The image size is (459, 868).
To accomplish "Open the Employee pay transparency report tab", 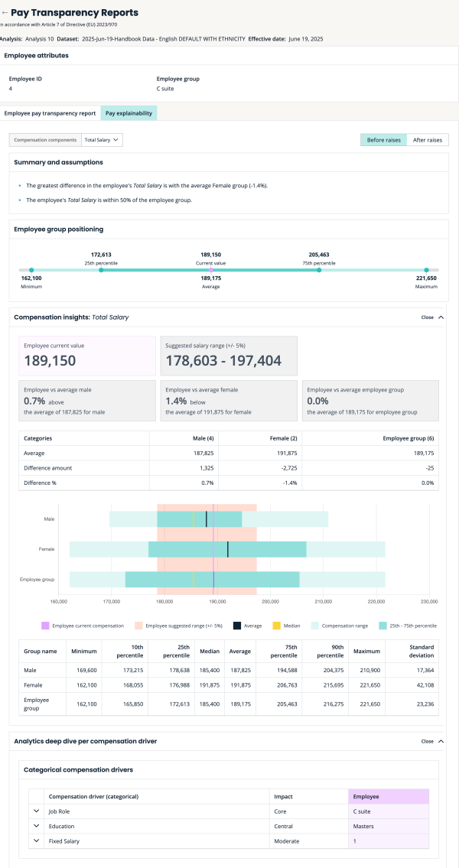I will click(x=50, y=113).
